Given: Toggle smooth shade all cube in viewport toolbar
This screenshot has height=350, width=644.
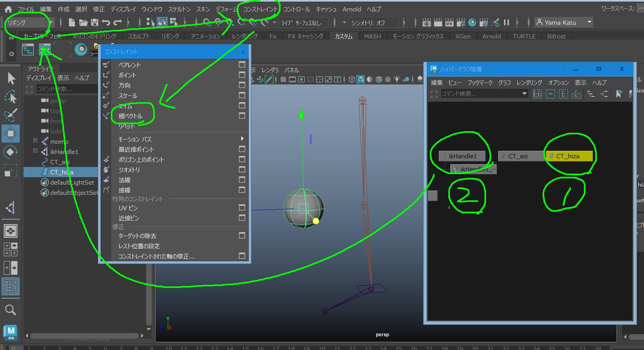Looking at the screenshot, I should click(361, 79).
